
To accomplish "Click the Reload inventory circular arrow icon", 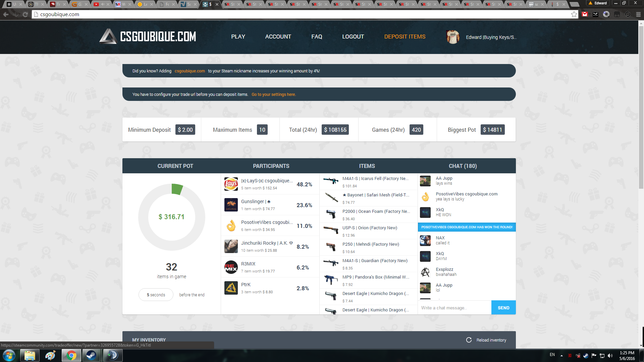I will coord(469,340).
